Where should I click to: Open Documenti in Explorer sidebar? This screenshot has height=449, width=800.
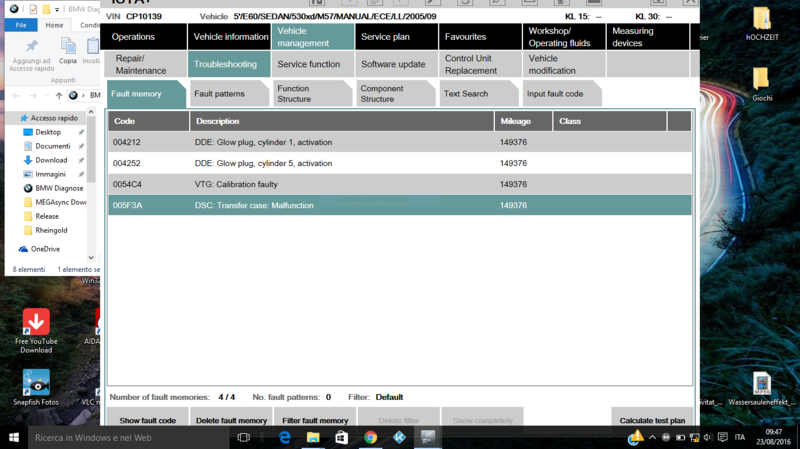tap(53, 146)
